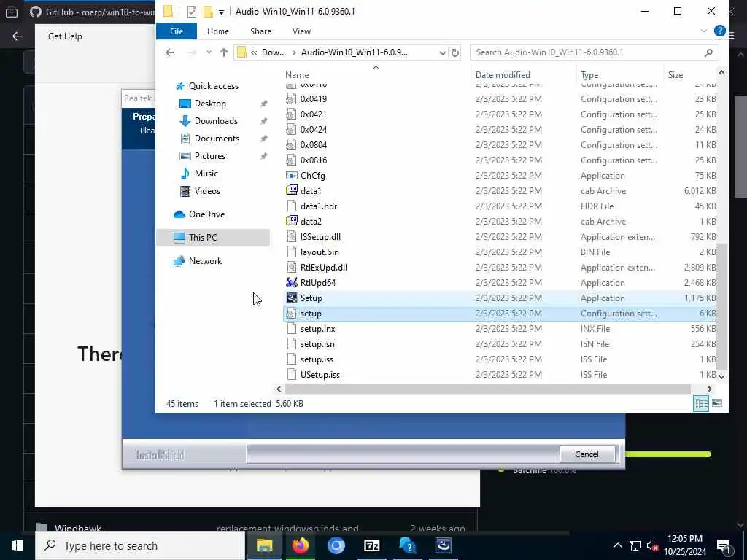Select file USetup.iss

coord(320,375)
